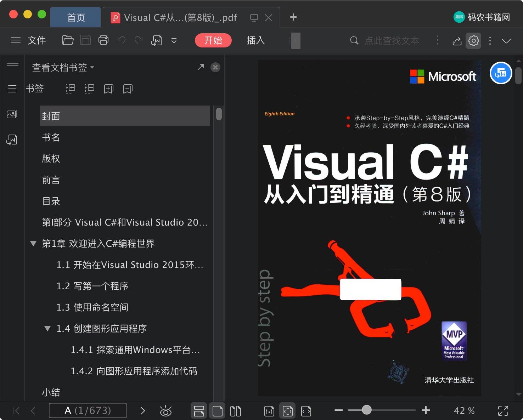Screen dimensions: 523x420
Task: Select the 版权 bookmark
Action: point(51,159)
